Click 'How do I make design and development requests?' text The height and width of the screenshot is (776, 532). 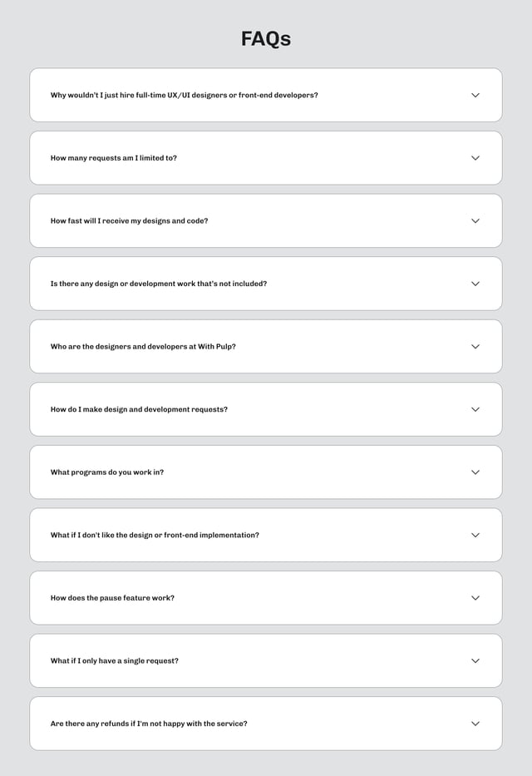coord(139,409)
